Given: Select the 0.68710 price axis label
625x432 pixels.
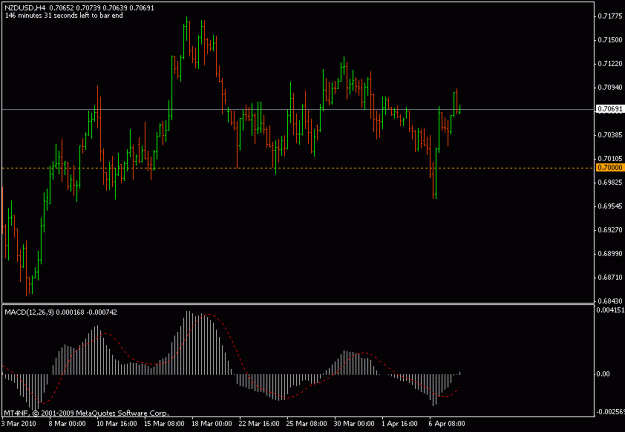Looking at the screenshot, I should 610,277.
